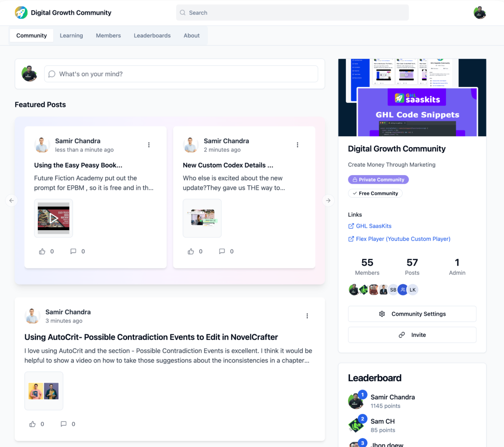
Task: Click the Community Settings button
Action: 412,314
